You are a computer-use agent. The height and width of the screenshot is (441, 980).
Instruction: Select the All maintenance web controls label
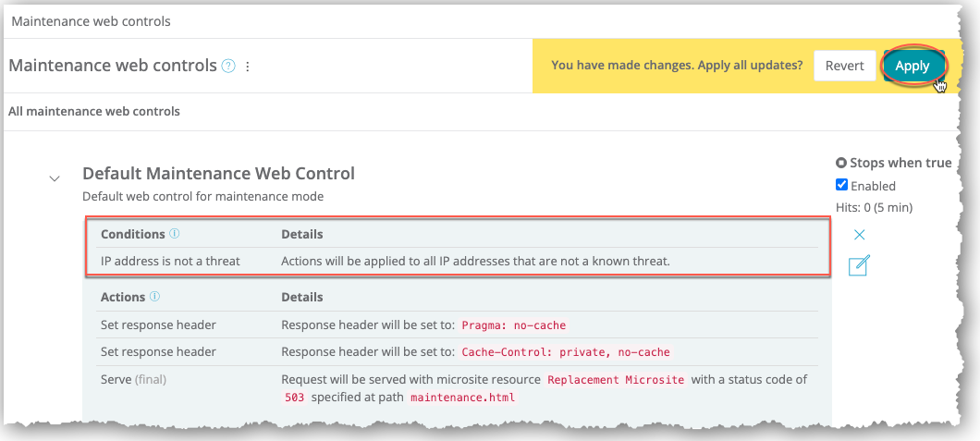tap(94, 111)
